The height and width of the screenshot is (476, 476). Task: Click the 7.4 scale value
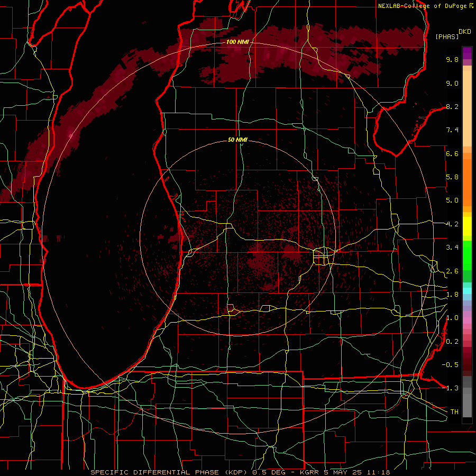point(452,130)
